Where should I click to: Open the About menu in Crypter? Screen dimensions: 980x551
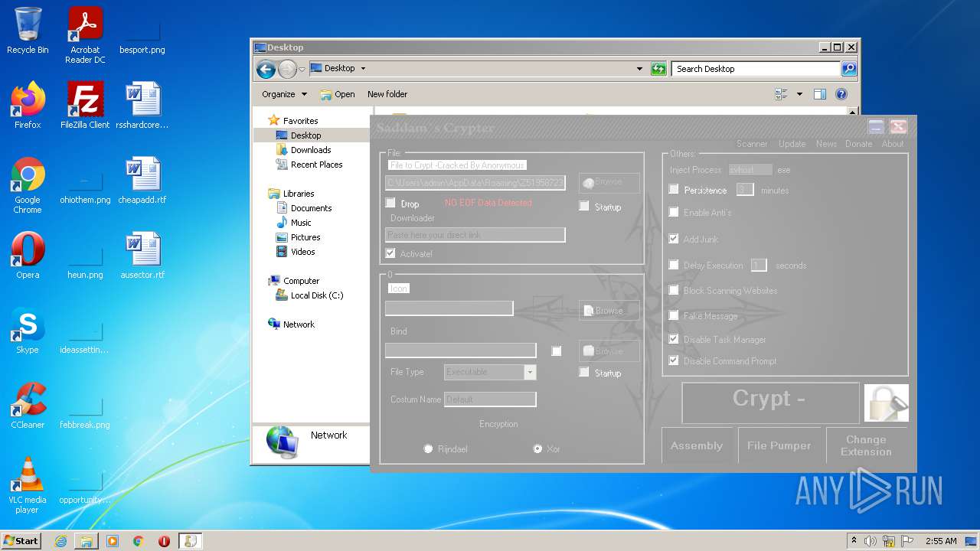(x=893, y=144)
